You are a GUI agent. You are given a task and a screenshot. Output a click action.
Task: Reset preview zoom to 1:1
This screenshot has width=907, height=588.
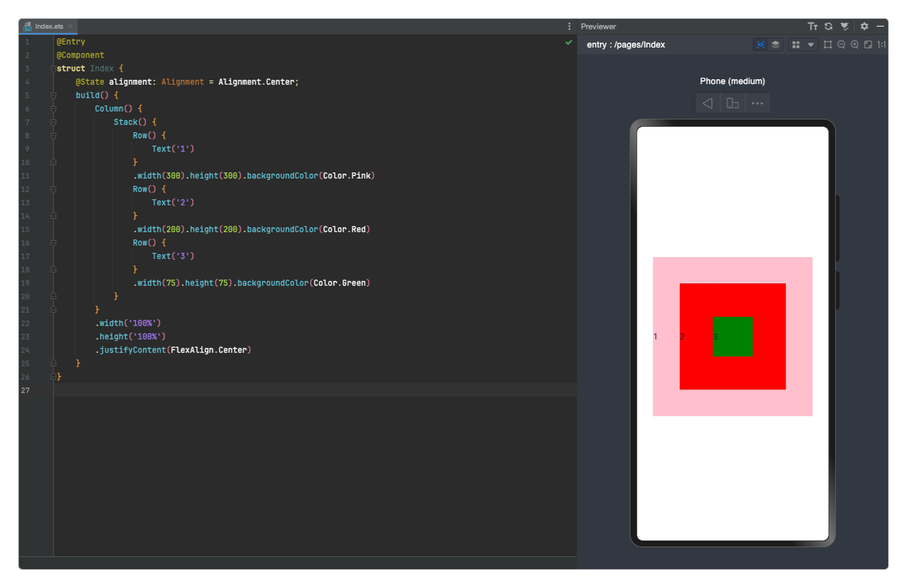[x=881, y=44]
